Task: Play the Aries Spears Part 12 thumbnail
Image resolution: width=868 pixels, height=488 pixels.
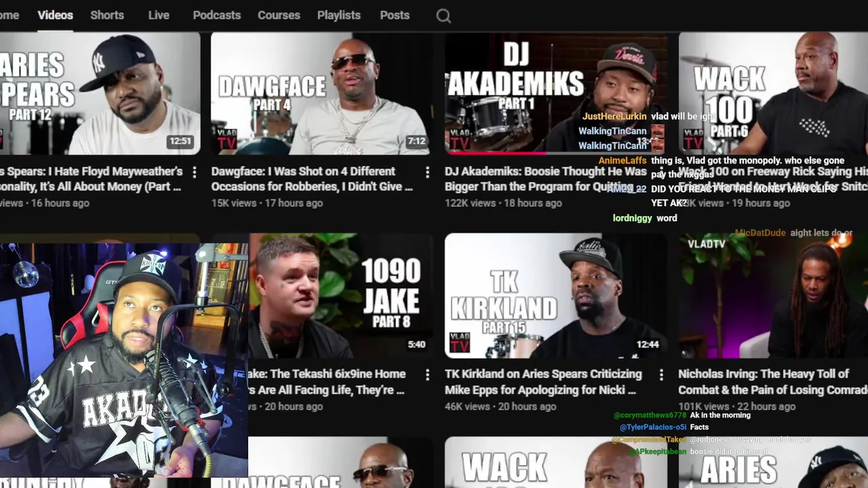Action: point(100,93)
